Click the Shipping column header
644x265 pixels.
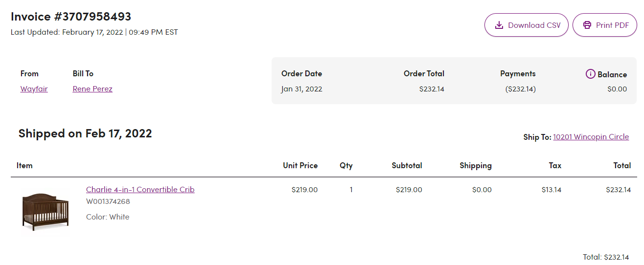(x=476, y=165)
